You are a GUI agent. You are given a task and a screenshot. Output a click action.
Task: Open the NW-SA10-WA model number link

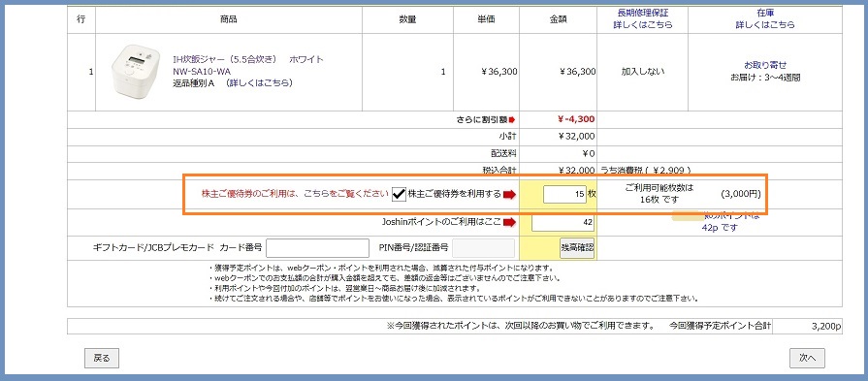click(x=202, y=72)
